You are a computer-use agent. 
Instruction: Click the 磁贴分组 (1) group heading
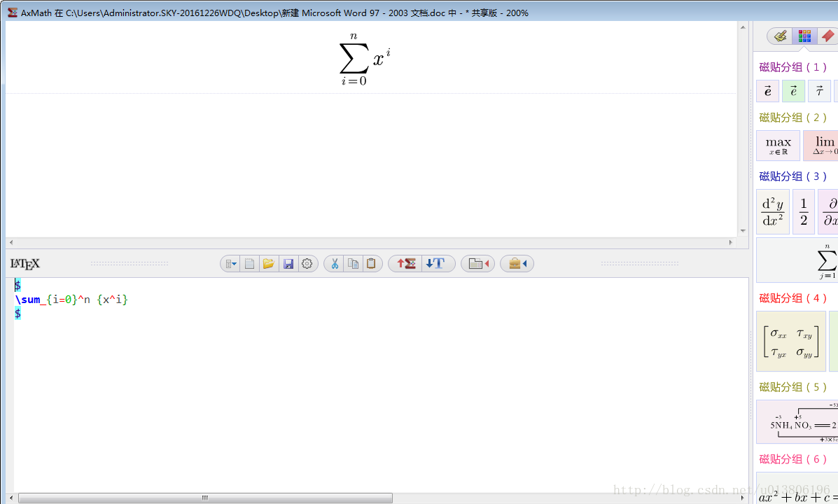(x=793, y=67)
